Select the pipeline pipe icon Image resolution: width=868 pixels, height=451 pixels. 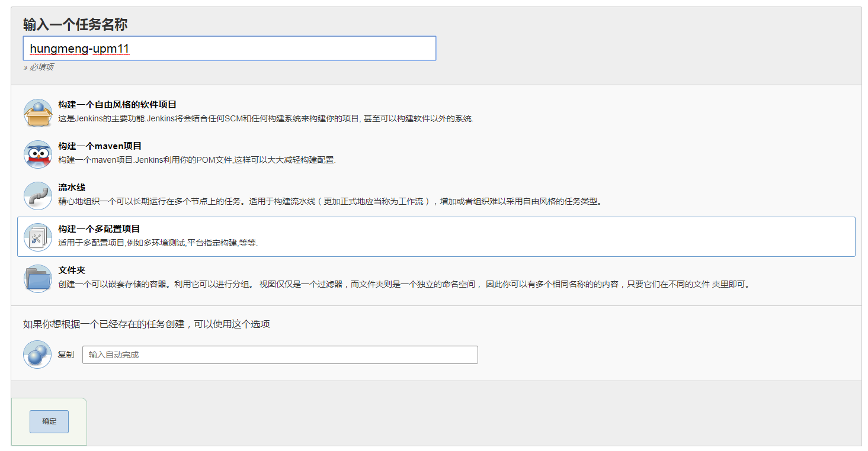pyautogui.click(x=38, y=196)
